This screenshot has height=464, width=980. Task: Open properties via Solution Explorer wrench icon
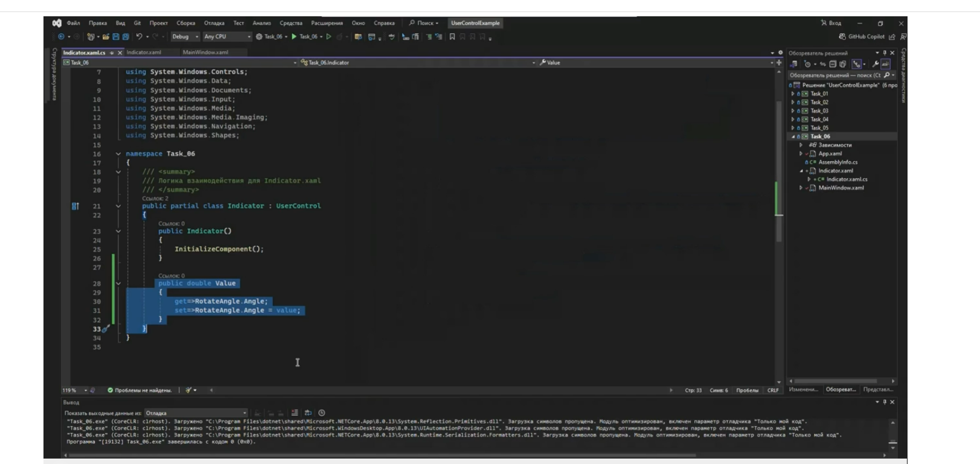875,64
